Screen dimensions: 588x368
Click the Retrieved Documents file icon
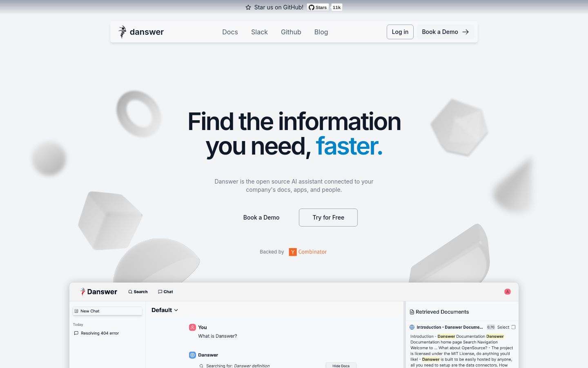click(412, 312)
